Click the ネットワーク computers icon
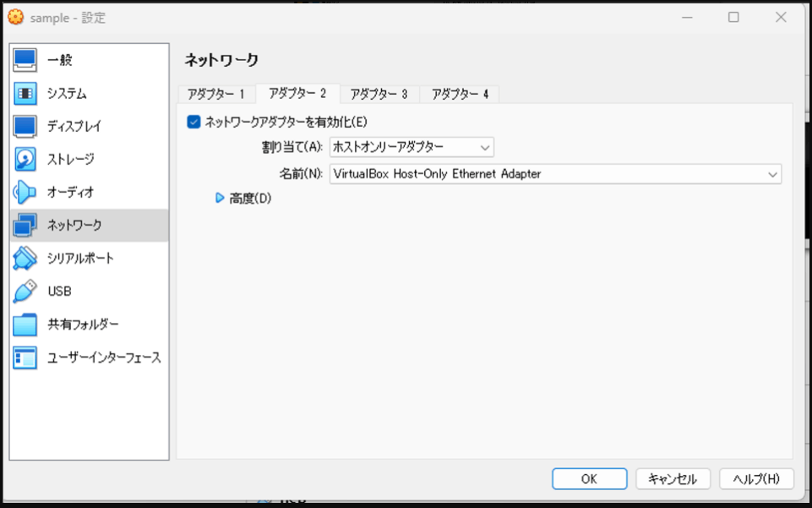812x508 pixels. 25,225
